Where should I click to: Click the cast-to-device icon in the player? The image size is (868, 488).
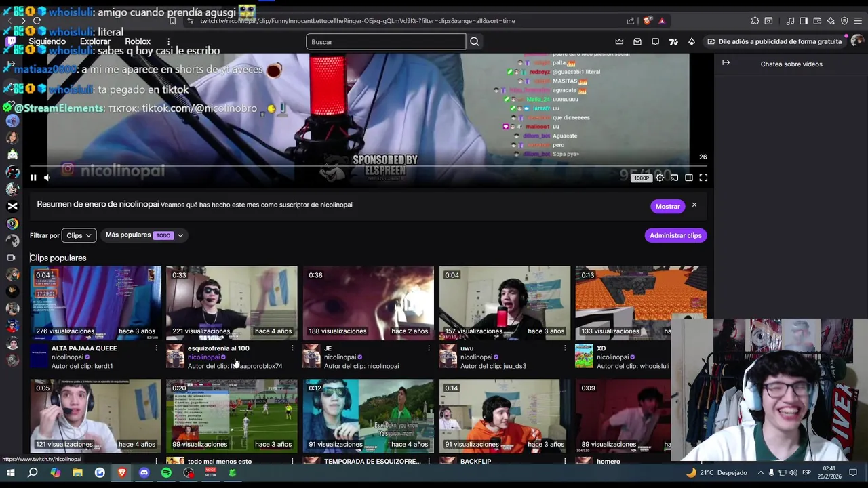[x=674, y=178]
